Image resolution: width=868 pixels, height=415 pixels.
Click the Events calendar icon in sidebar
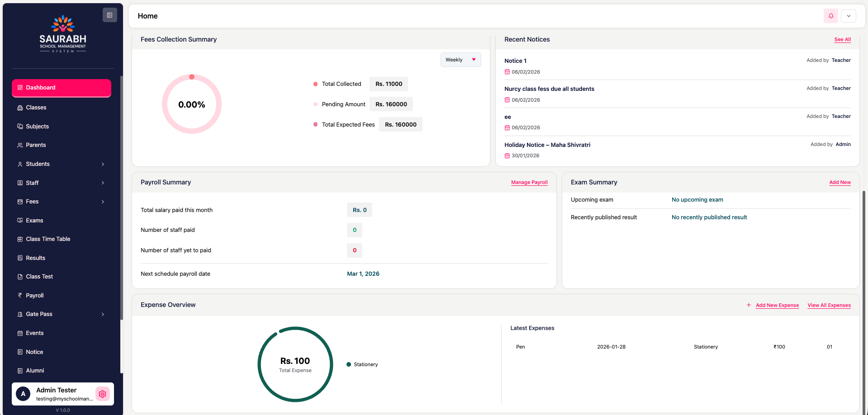click(20, 333)
